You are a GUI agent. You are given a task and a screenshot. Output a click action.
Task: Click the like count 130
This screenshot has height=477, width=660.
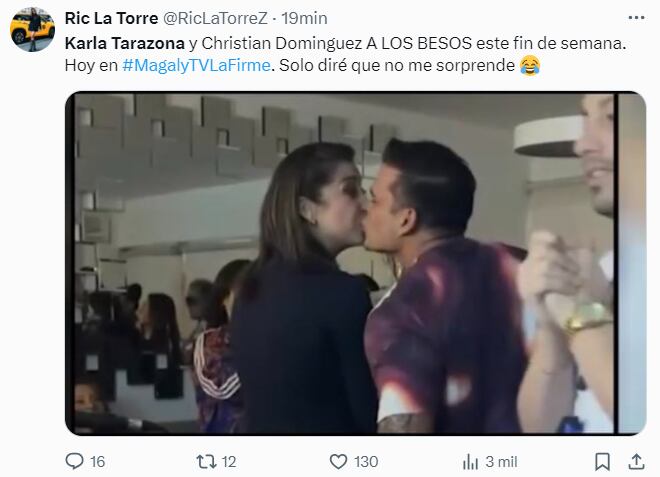366,462
